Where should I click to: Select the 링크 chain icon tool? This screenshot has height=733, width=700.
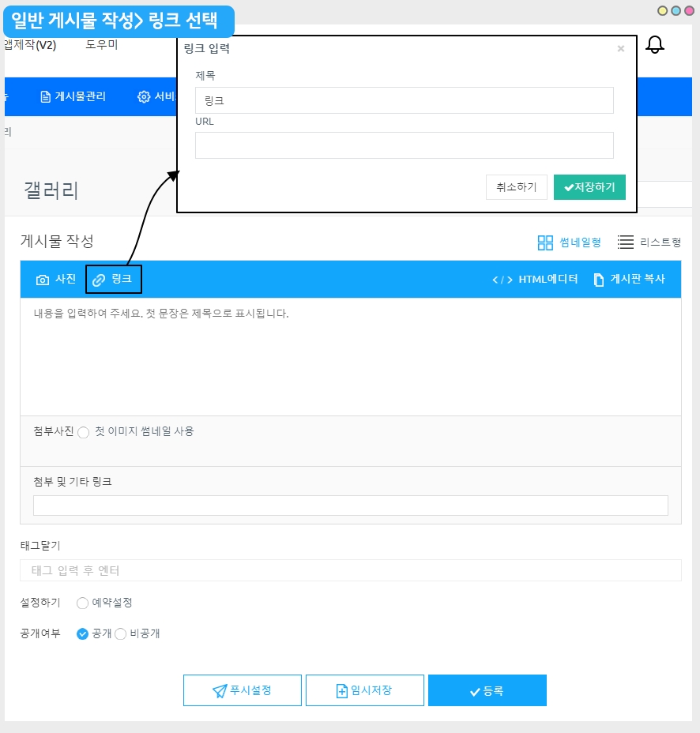click(x=113, y=279)
